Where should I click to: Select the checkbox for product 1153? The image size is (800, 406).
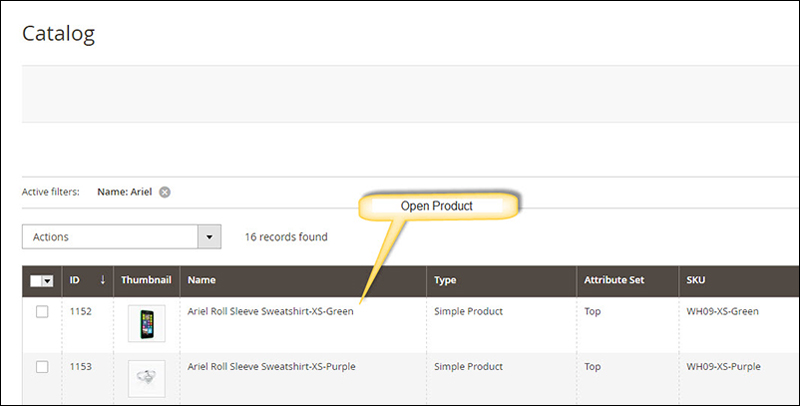[x=42, y=367]
